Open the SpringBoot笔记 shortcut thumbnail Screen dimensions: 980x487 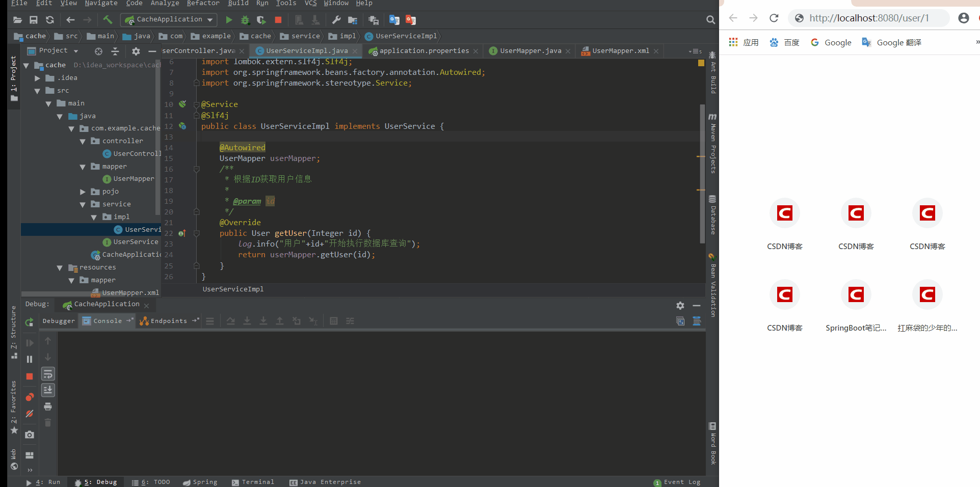pyautogui.click(x=856, y=306)
